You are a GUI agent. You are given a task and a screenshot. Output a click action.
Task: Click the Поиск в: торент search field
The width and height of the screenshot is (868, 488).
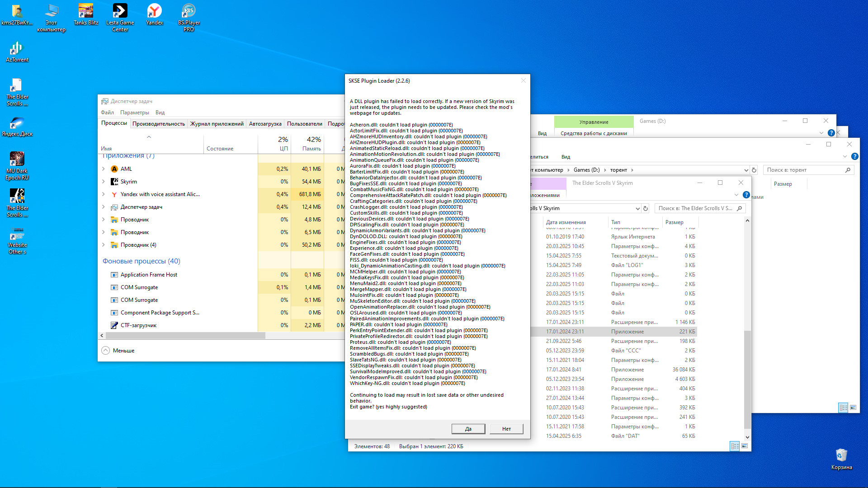click(802, 170)
